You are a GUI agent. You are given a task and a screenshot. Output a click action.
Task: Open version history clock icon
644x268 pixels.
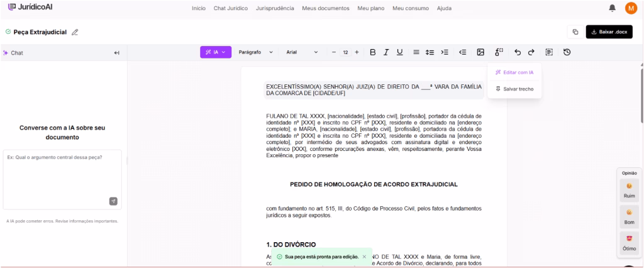click(x=567, y=52)
